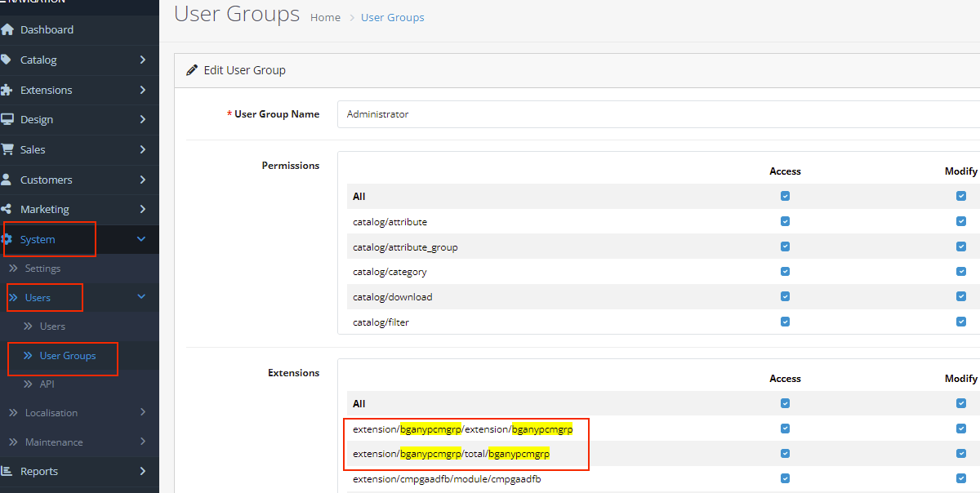Viewport: 980px width, 493px height.
Task: Toggle Access checkbox for catalog/attribute_group
Action: [785, 246]
